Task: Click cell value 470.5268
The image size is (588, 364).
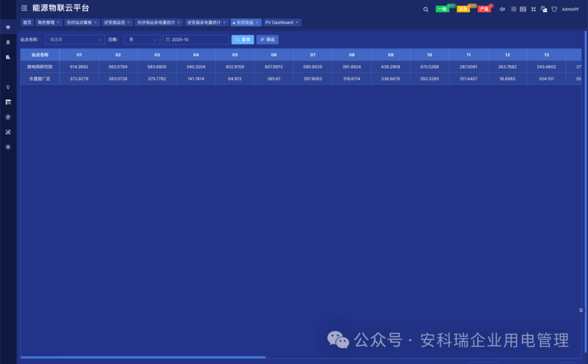Action: pyautogui.click(x=430, y=67)
